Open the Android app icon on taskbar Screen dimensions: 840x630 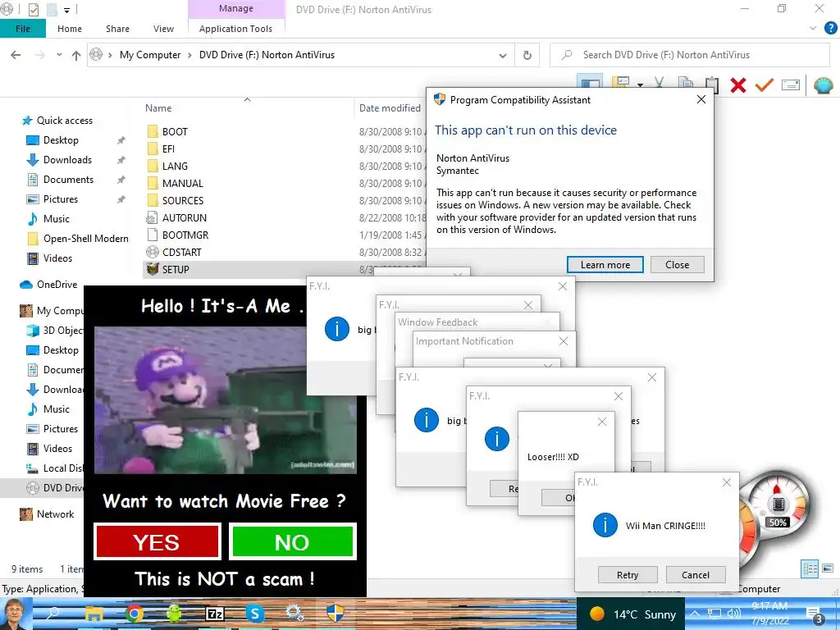(x=174, y=614)
